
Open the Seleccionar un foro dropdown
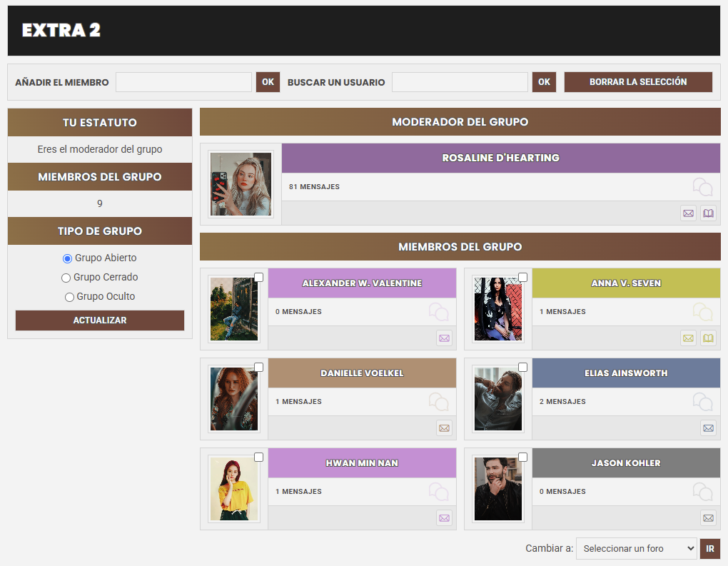tap(637, 548)
